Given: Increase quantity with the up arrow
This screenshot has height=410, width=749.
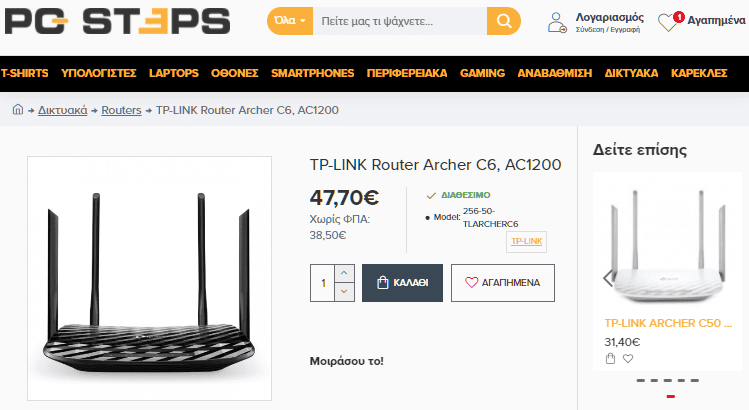Looking at the screenshot, I should [344, 273].
